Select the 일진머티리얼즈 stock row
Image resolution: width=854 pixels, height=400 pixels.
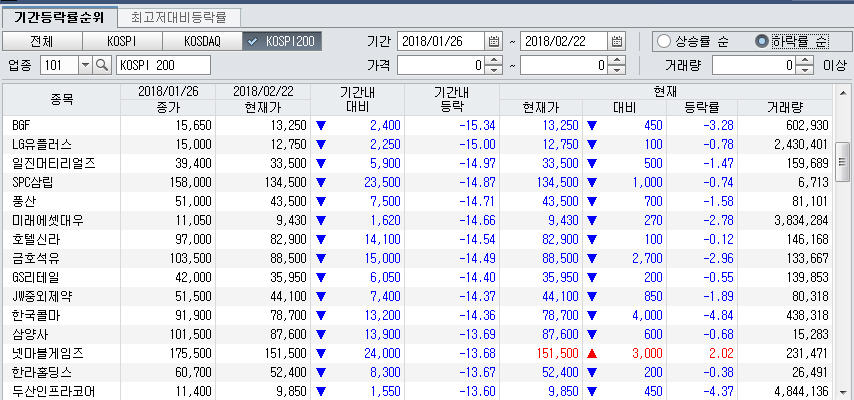tap(418, 163)
